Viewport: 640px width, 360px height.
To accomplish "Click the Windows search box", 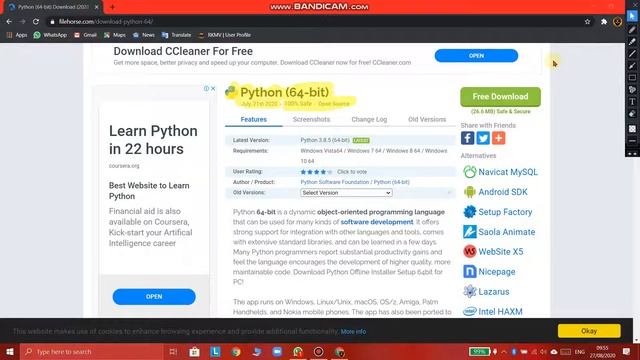I will [91, 351].
